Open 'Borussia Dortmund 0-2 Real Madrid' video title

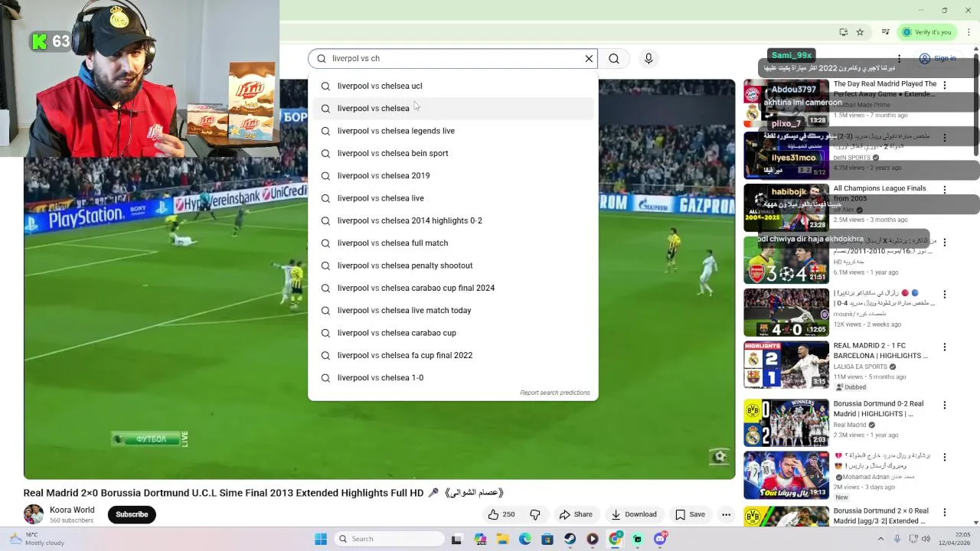(878, 409)
